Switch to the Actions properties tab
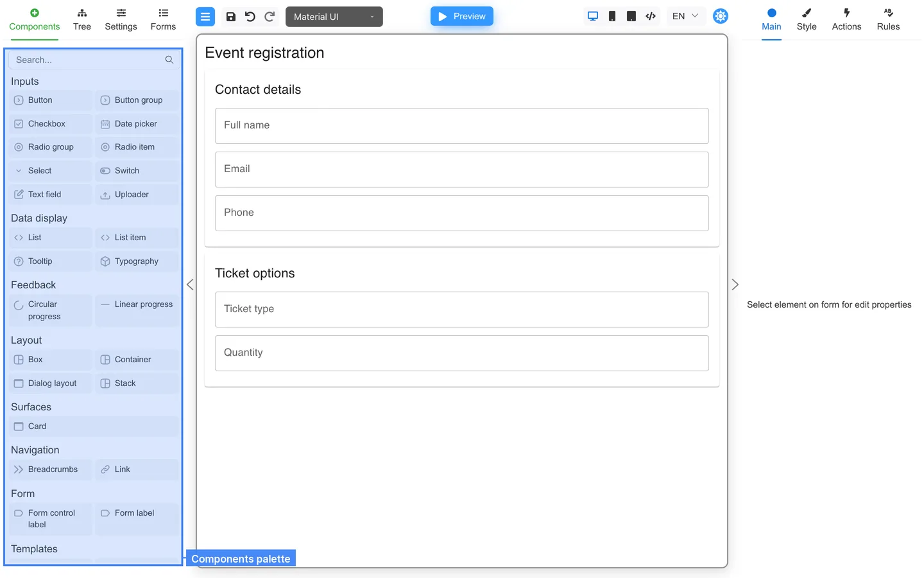The height and width of the screenshot is (578, 924). pos(846,20)
